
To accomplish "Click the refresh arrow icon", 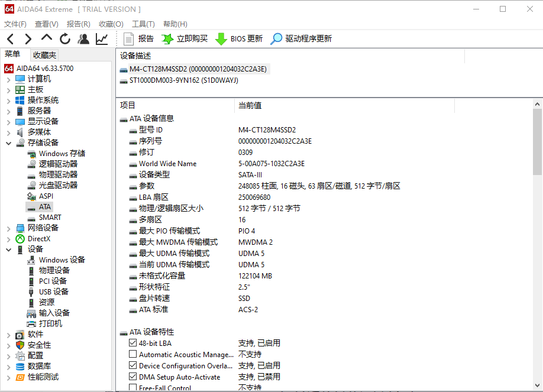I will 64,38.
